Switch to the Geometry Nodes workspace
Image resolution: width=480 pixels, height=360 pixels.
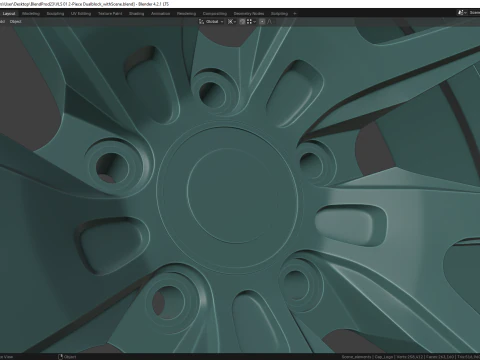tap(249, 14)
